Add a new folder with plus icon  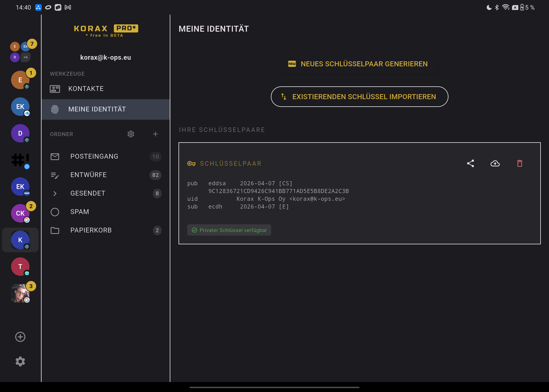click(155, 134)
